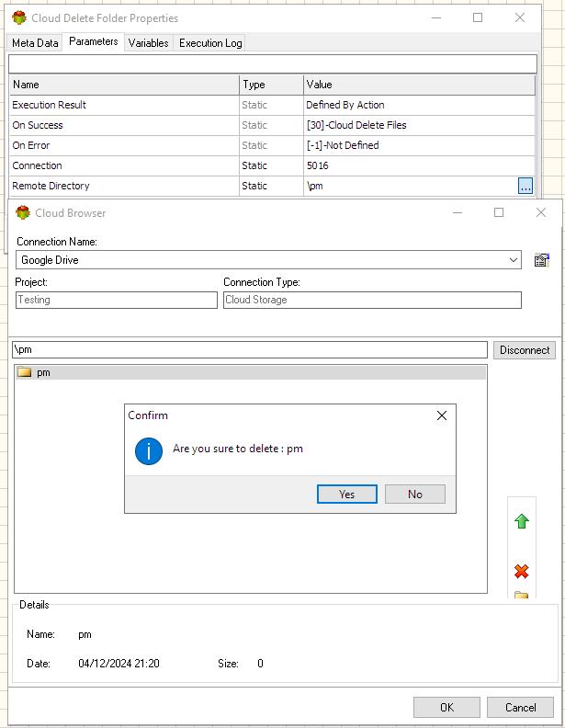Viewport: 565px width, 728px height.
Task: Click No in the Confirm dialog
Action: coord(414,494)
